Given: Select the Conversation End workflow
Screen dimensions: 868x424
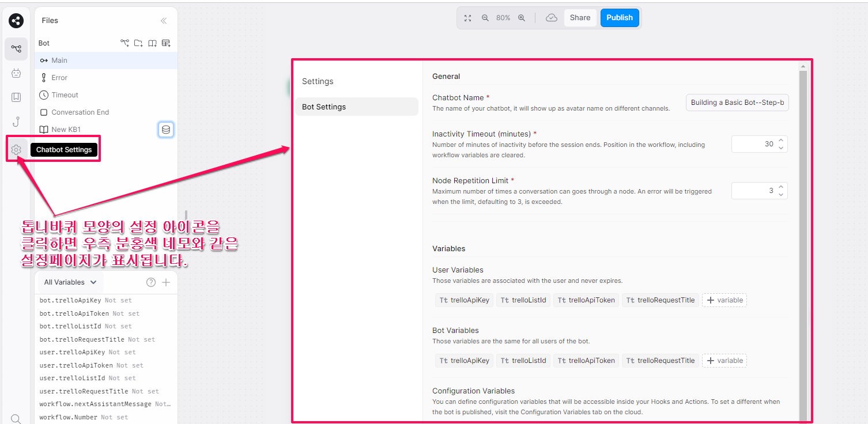Looking at the screenshot, I should (x=106, y=112).
